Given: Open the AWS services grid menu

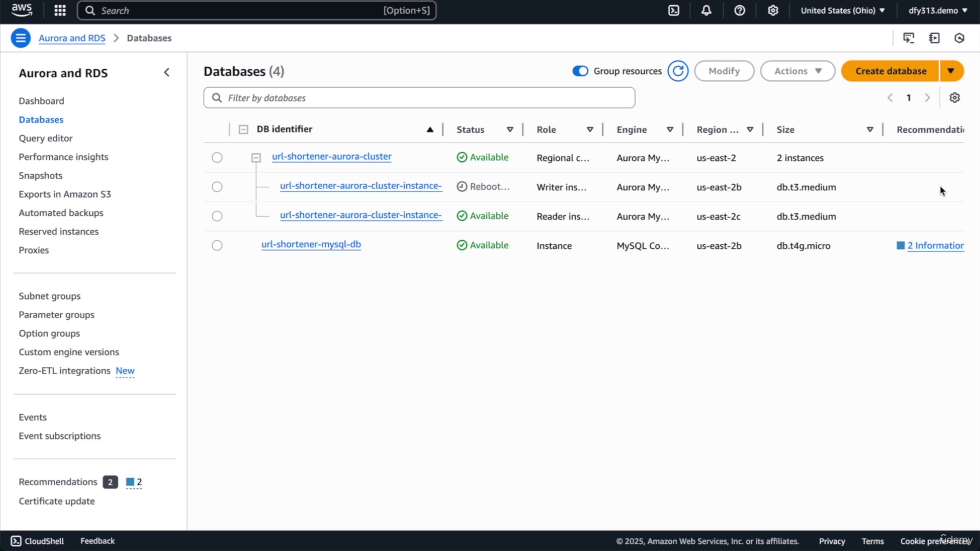Looking at the screenshot, I should [60, 11].
